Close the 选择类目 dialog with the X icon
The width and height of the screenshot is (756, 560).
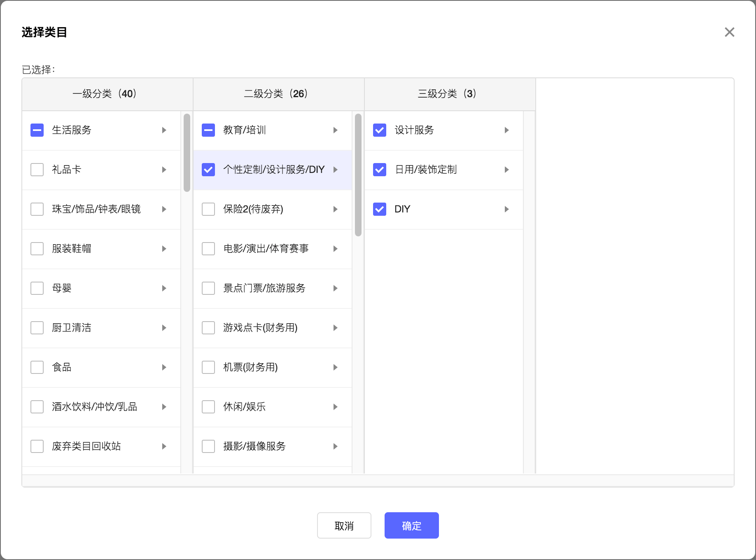(729, 32)
